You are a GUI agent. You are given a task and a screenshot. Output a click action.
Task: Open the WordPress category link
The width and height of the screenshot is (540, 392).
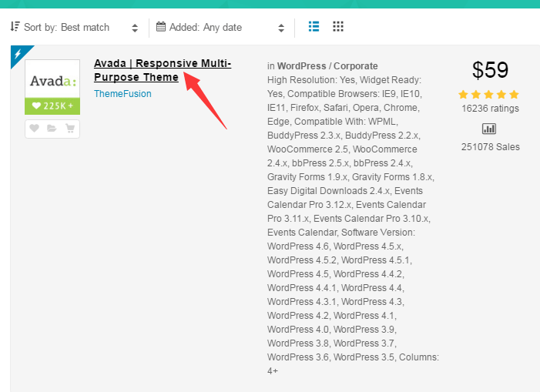pyautogui.click(x=301, y=66)
